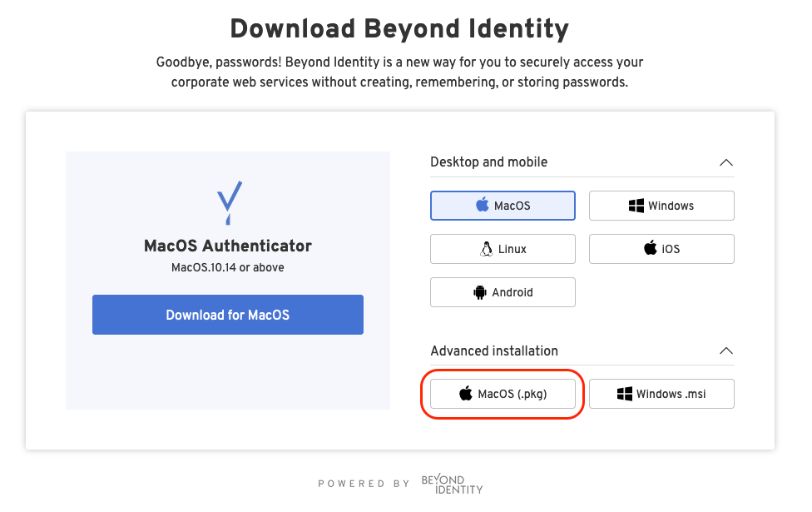
Task: Select the highlighted MacOS platform button
Action: coord(503,205)
